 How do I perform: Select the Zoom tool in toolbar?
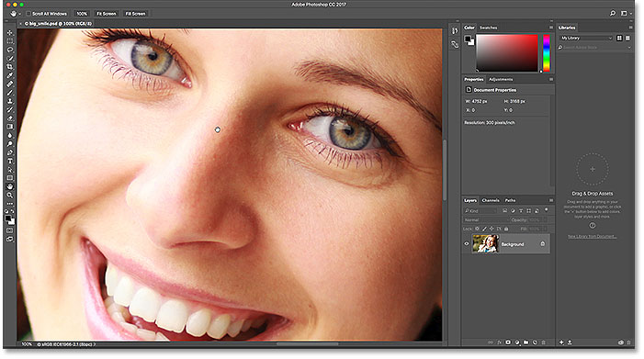click(10, 196)
